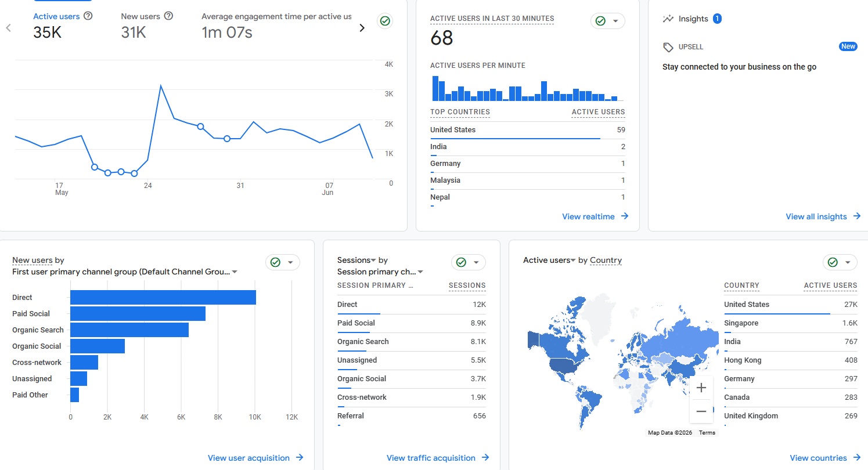Screen dimensions: 868x470
Task: Zoom in on the country map
Action: click(x=701, y=388)
